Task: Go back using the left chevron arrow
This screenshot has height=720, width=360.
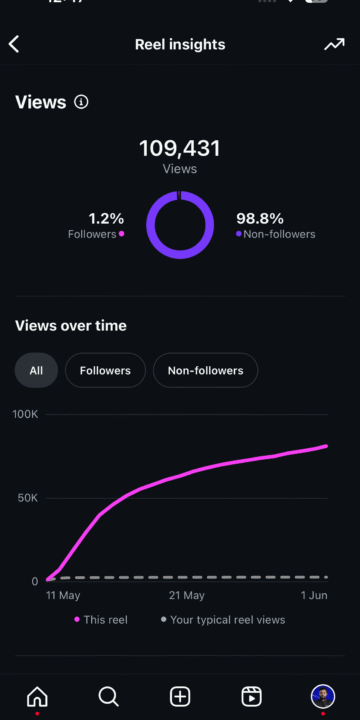Action: (x=14, y=45)
